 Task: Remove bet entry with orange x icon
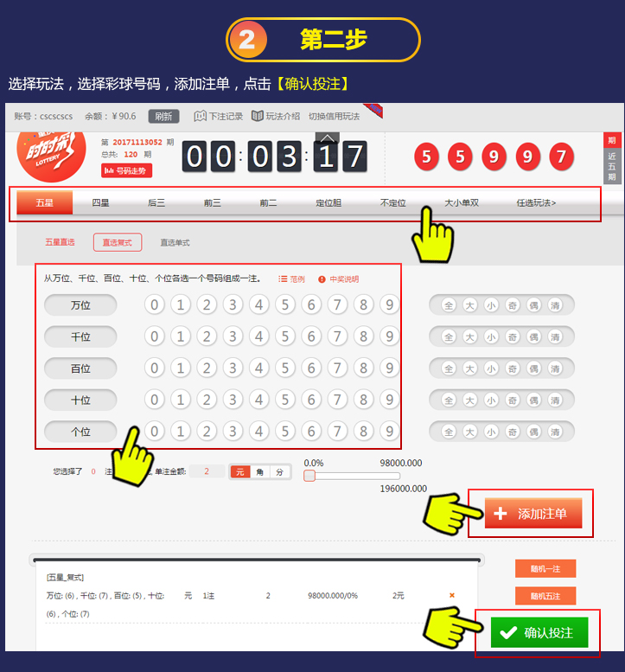tap(451, 595)
